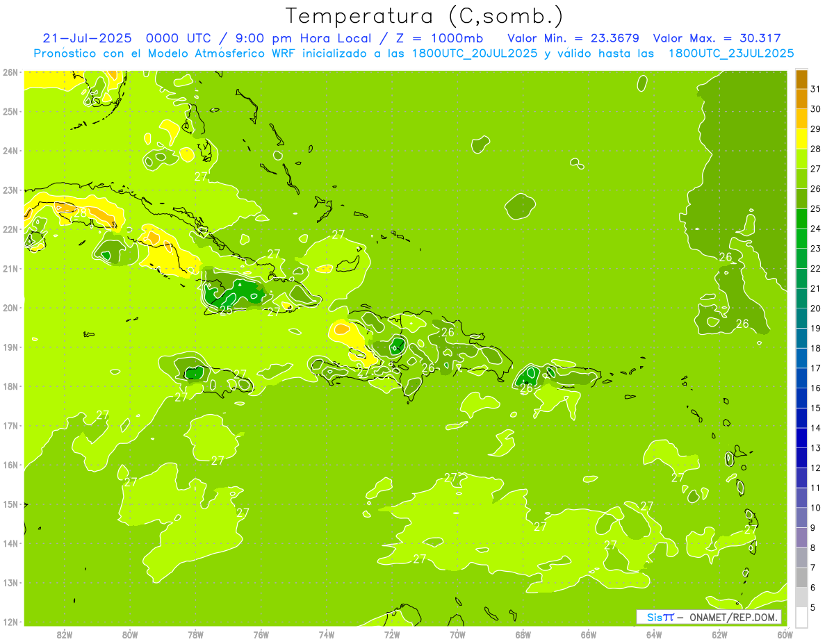
Task: Click colorbar swatch between 30 and 31
Action: 801,99
